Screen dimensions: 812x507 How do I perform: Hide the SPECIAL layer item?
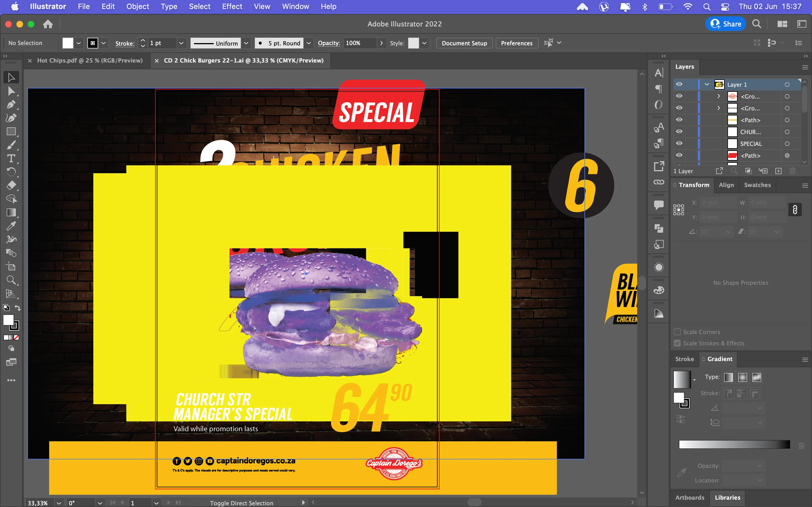point(679,144)
